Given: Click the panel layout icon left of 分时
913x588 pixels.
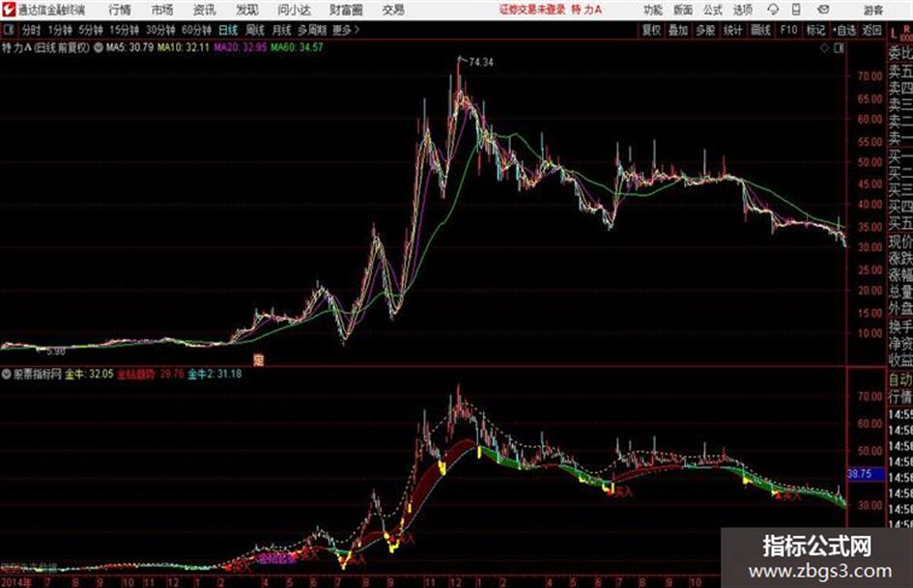Looking at the screenshot, I should point(8,30).
